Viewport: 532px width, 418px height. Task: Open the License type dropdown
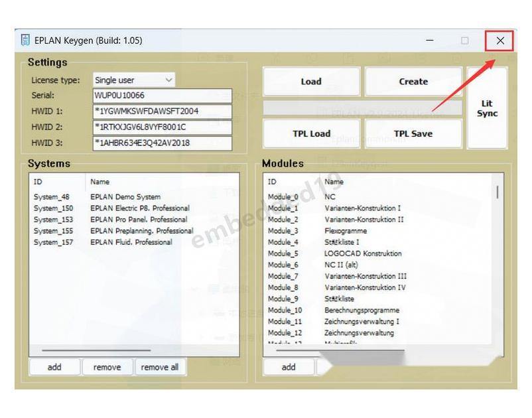click(x=134, y=80)
